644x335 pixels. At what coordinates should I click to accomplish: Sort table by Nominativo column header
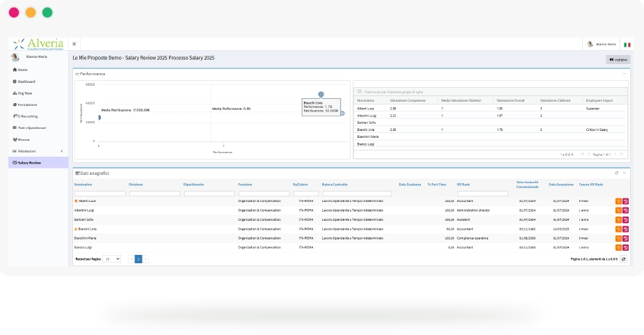[83, 185]
